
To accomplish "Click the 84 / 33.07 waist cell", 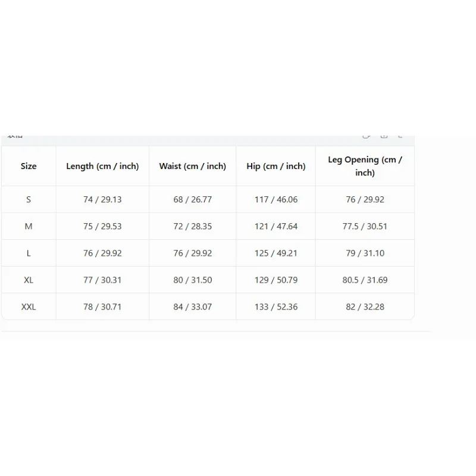I will 192,306.
